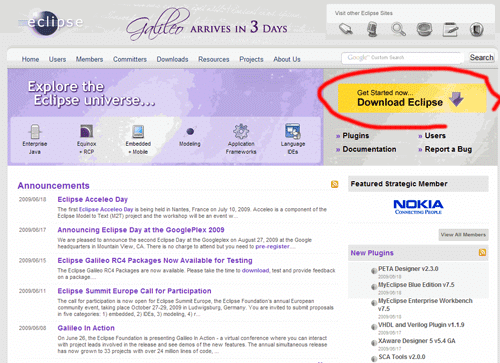This screenshot has height=363, width=500.
Task: Open the Language IDEs icon
Action: tap(293, 131)
